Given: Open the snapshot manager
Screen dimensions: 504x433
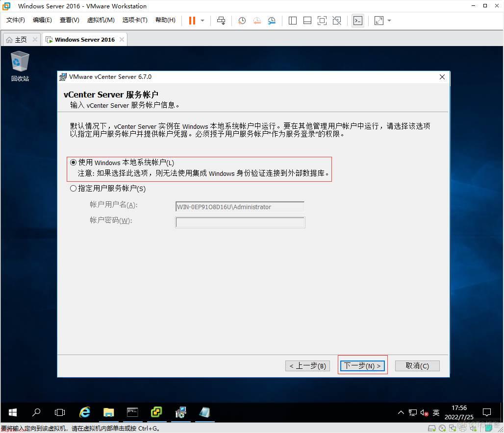Looking at the screenshot, I should coord(272,21).
